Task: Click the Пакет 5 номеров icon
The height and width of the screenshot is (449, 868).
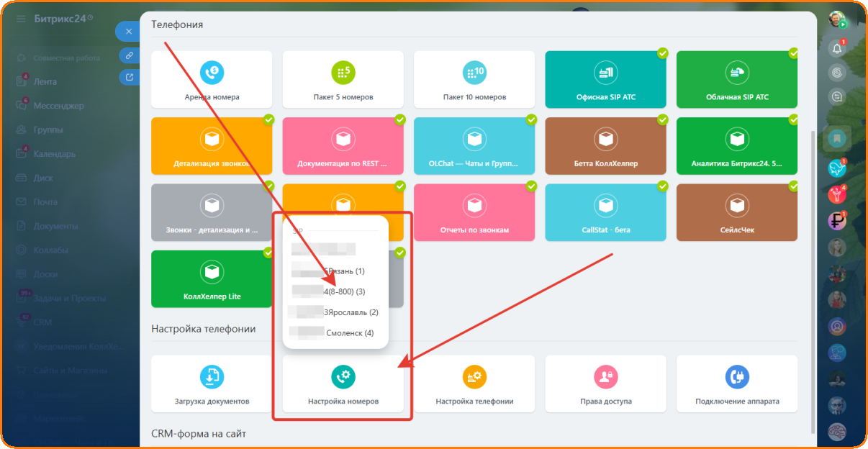Action: tap(343, 72)
